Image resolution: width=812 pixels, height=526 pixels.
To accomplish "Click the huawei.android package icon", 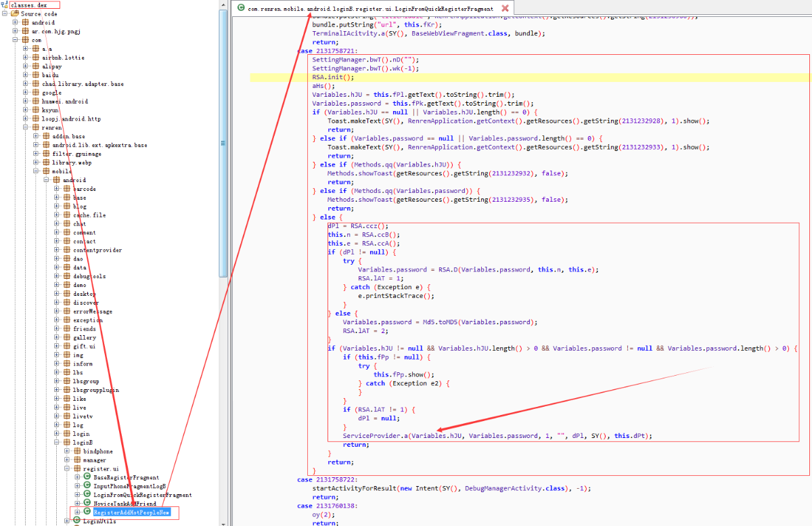I will click(x=36, y=102).
